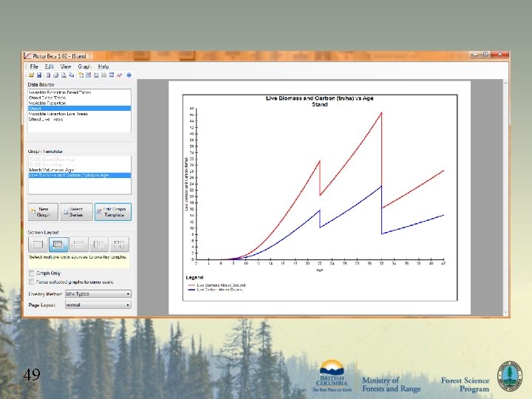Select the two-by-two grid screen layout
Screen dimensions: 532x399
[120, 245]
